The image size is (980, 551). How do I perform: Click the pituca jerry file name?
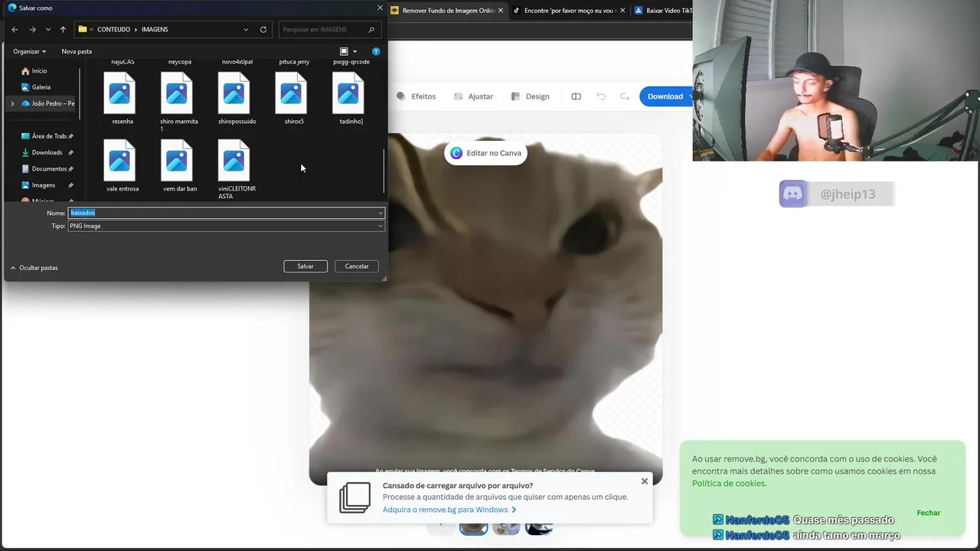pyautogui.click(x=294, y=62)
